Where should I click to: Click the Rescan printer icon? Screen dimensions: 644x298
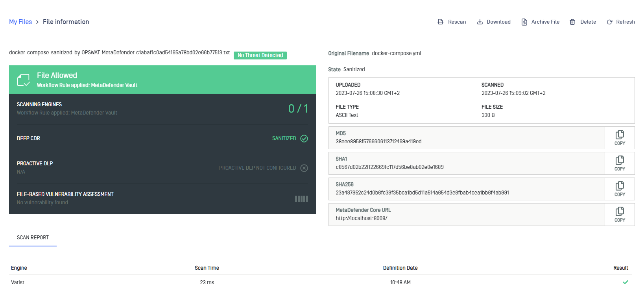440,22
